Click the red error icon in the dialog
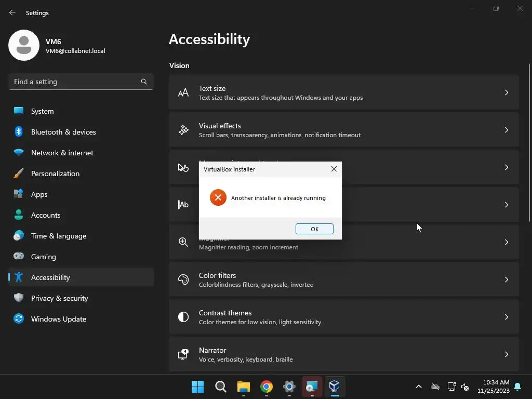This screenshot has height=399, width=532. coord(218,197)
